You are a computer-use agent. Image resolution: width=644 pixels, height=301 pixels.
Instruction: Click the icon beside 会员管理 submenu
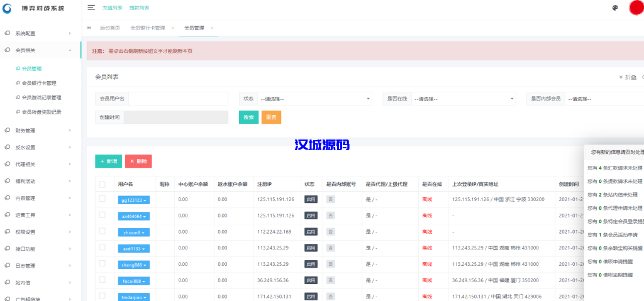(18, 68)
